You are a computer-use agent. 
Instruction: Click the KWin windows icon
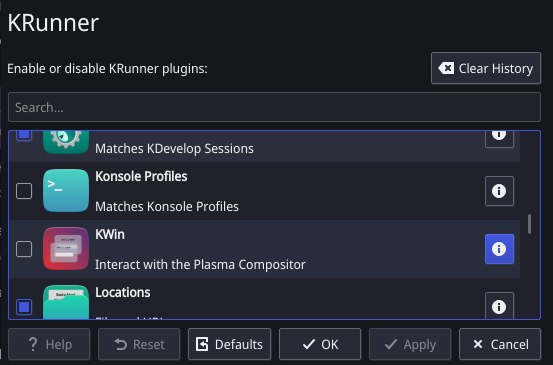66,248
